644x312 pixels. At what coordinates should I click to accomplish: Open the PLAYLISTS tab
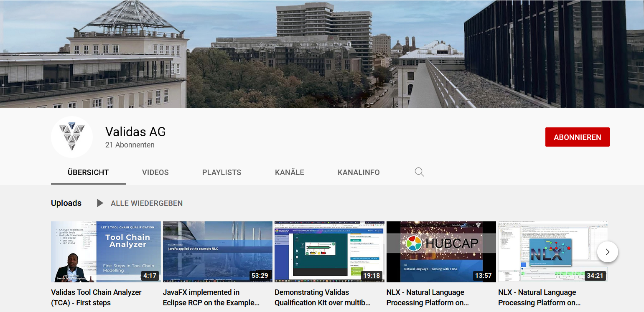pyautogui.click(x=222, y=172)
